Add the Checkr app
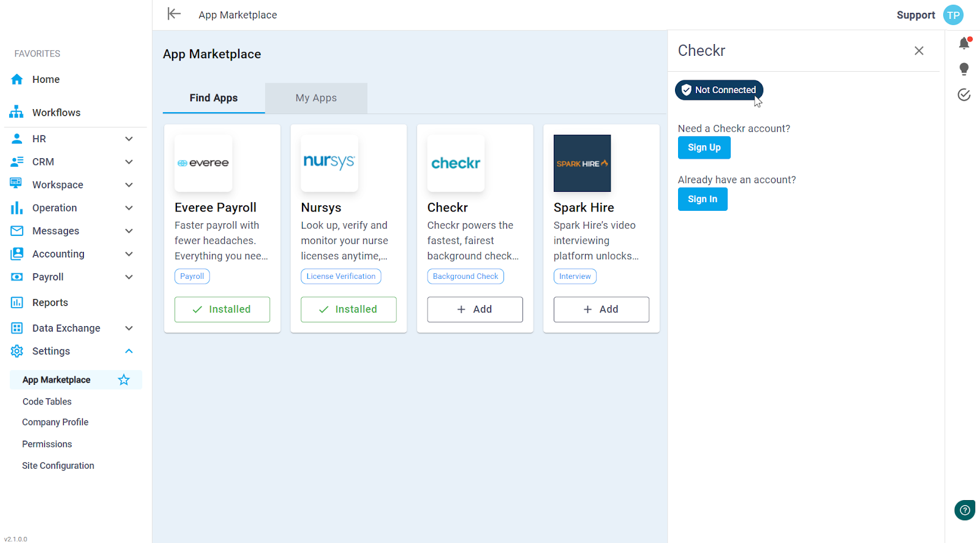This screenshot has width=980, height=543. 475,309
